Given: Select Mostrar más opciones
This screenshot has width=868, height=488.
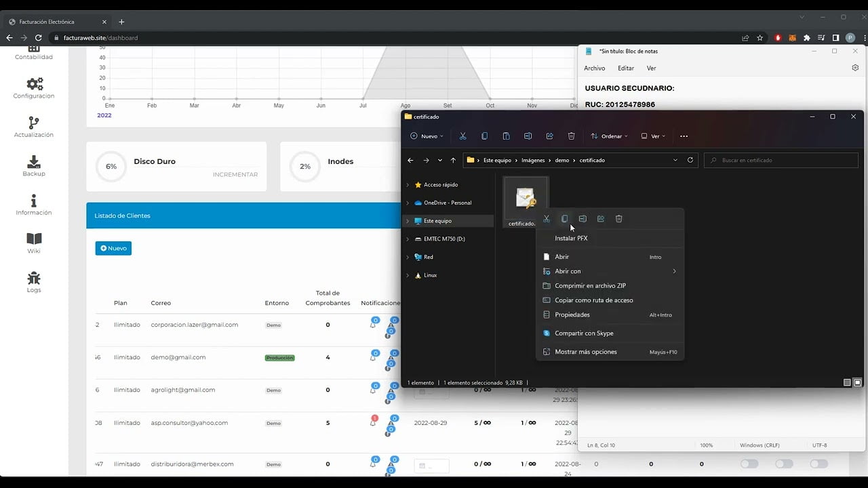Looking at the screenshot, I should click(x=610, y=352).
